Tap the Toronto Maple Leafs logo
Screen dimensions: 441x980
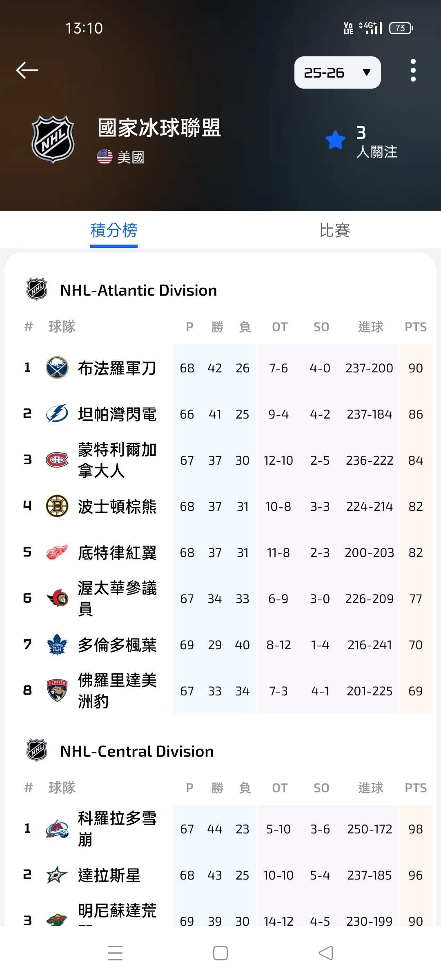click(x=57, y=645)
